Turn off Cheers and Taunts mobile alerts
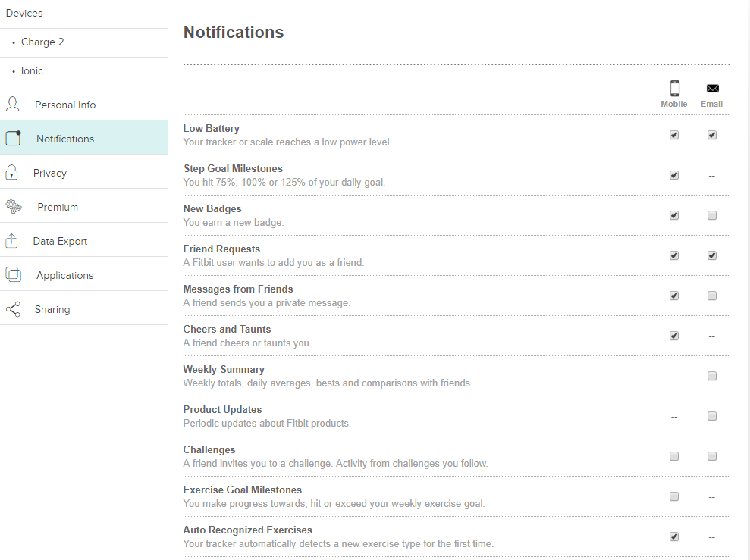This screenshot has width=750, height=560. (673, 336)
